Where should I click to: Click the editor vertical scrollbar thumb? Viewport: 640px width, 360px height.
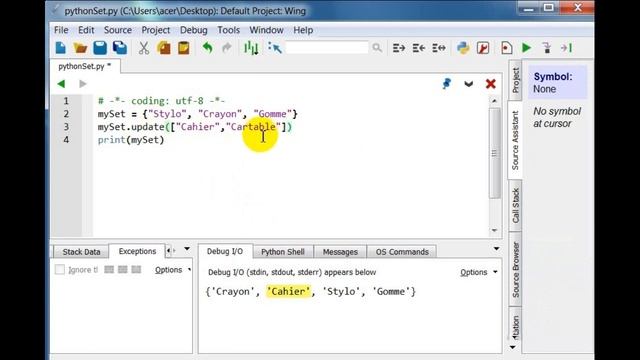tap(494, 153)
